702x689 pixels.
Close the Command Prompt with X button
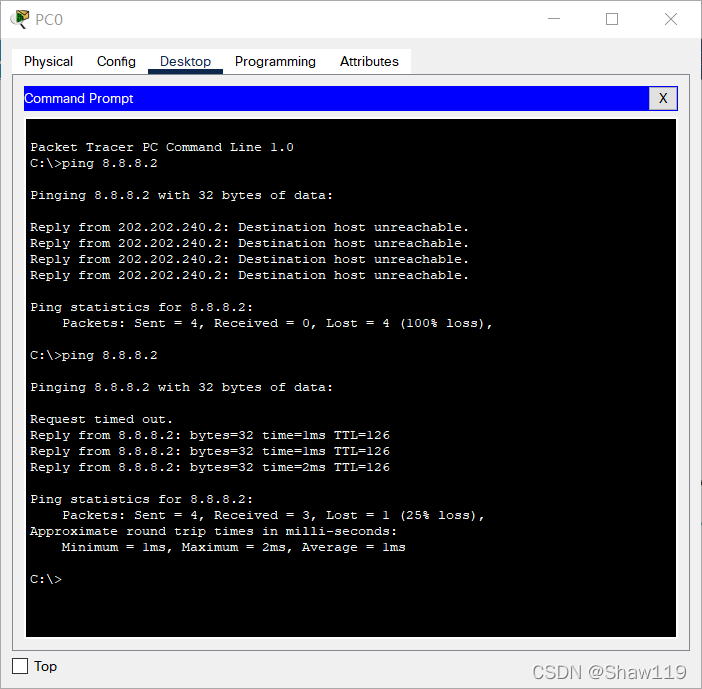point(663,98)
